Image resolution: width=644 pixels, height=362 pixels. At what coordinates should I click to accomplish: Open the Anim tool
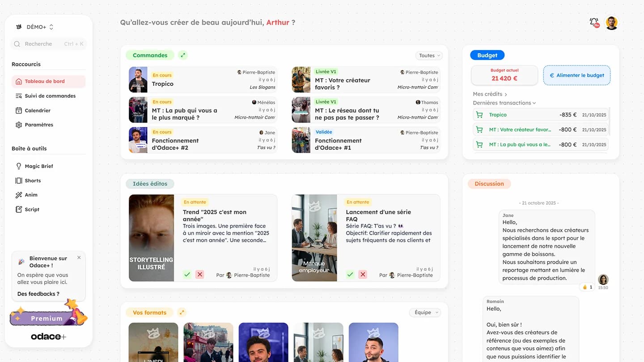(48, 195)
